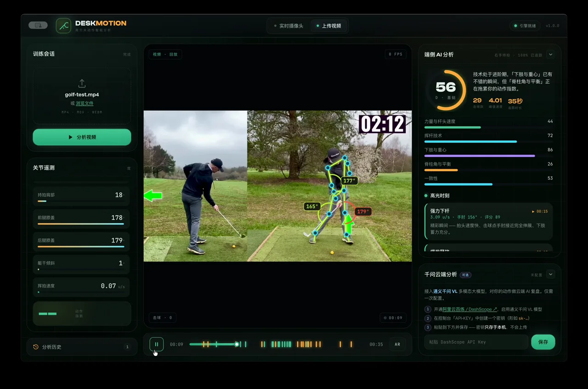The height and width of the screenshot is (389, 588).
Task: Open the 浏览文件 browse files link
Action: pyautogui.click(x=85, y=103)
